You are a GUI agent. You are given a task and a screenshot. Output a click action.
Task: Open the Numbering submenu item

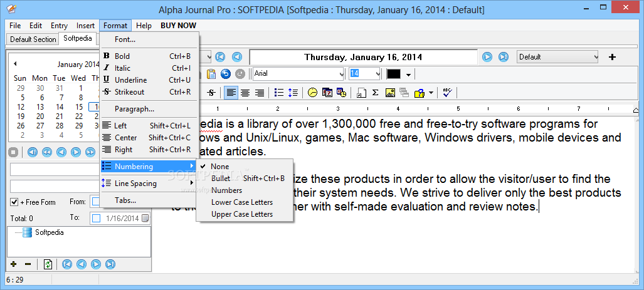(x=149, y=166)
